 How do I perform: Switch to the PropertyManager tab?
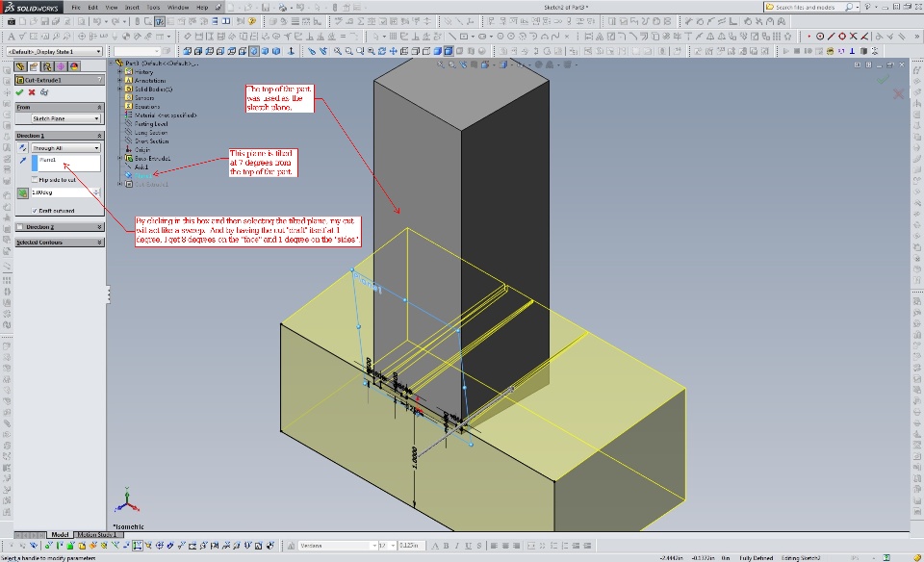34,66
